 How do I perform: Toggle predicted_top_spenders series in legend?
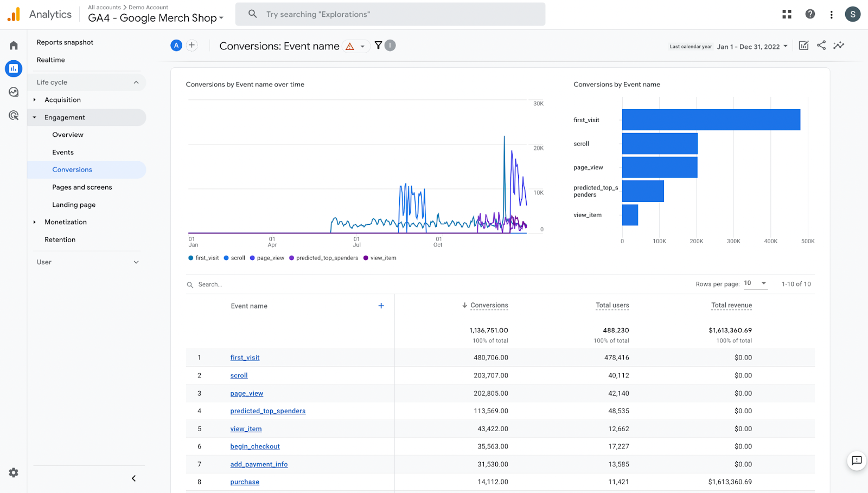323,258
